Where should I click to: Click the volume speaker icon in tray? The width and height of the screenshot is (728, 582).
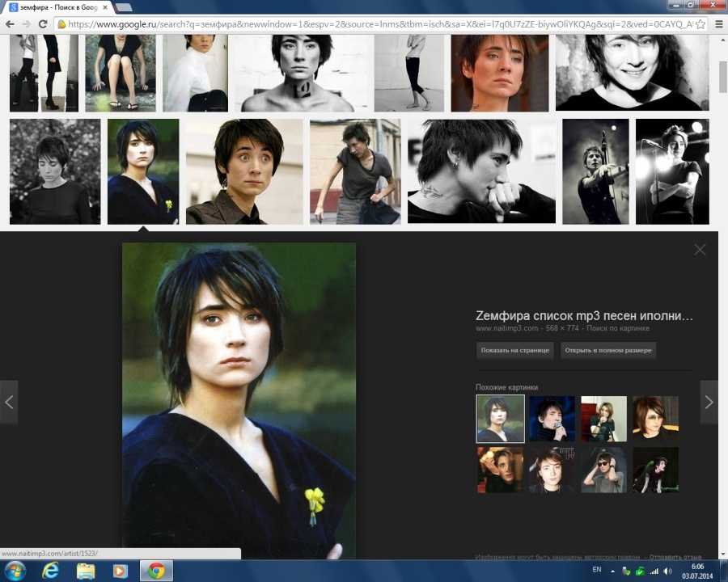(667, 571)
